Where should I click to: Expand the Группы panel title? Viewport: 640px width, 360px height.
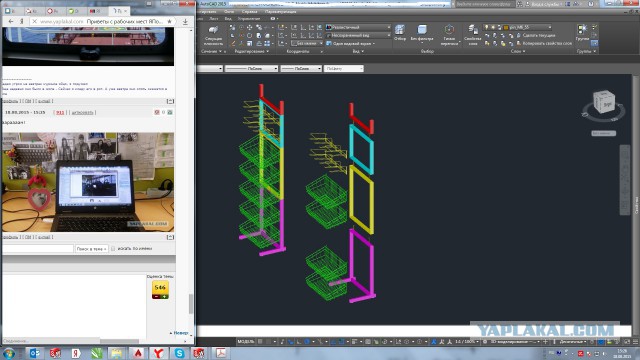586,51
